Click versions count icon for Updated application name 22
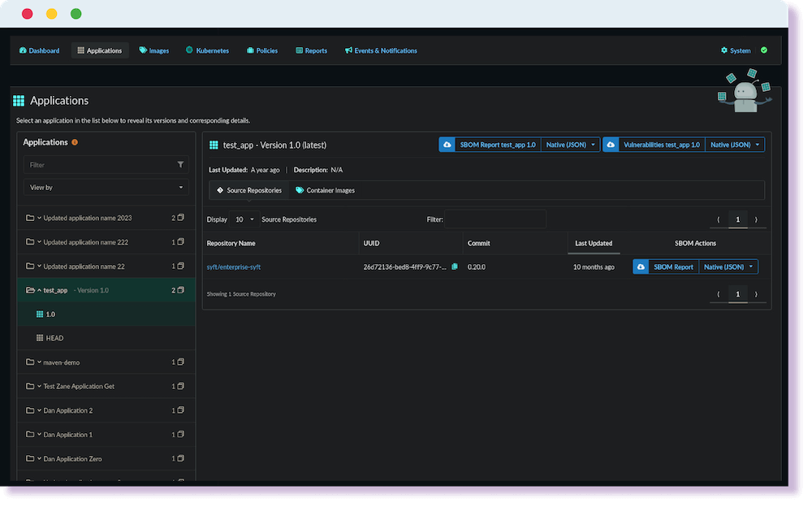812x507 pixels. coord(181,266)
